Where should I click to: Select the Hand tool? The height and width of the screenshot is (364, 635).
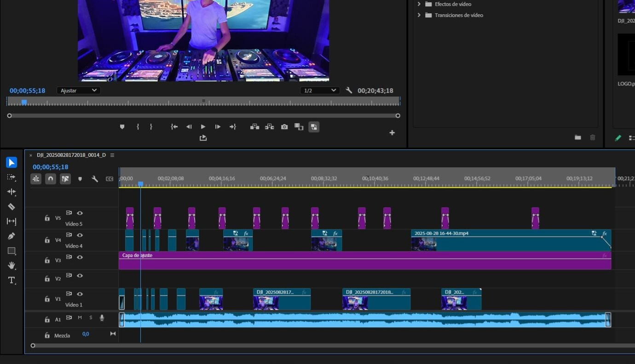12,265
